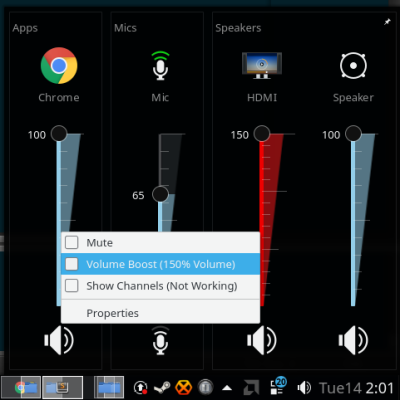Click the tray volume speaker icon

[304, 388]
